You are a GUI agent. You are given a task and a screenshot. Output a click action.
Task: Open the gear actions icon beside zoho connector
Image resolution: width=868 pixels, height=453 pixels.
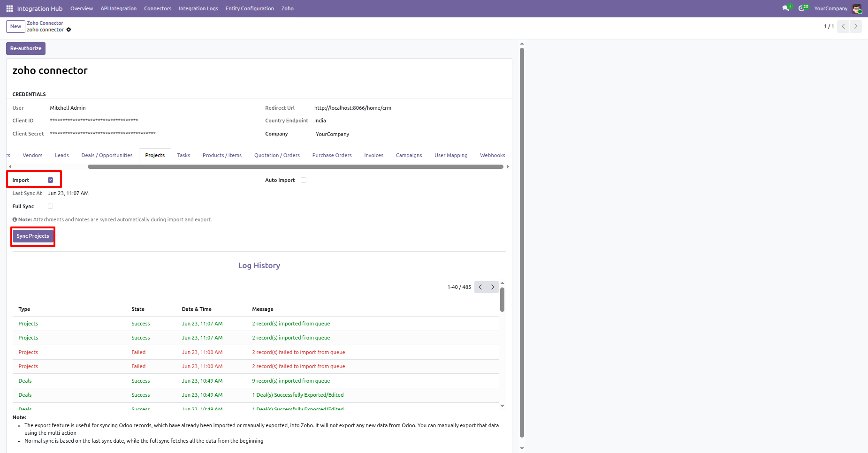69,30
